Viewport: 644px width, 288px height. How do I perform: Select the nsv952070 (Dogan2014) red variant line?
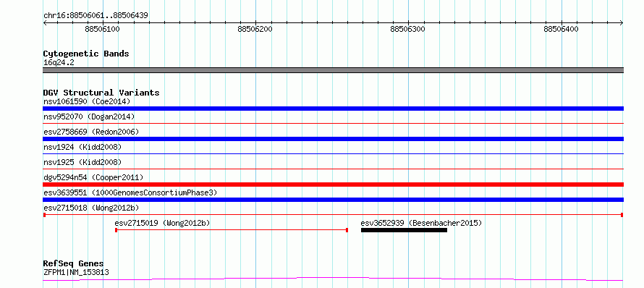(333, 123)
